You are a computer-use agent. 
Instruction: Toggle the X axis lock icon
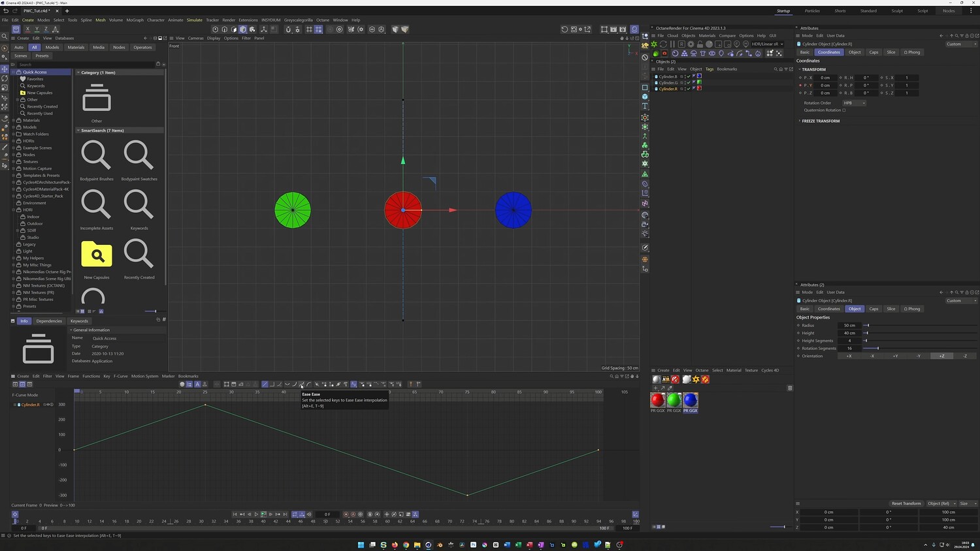pos(27,29)
